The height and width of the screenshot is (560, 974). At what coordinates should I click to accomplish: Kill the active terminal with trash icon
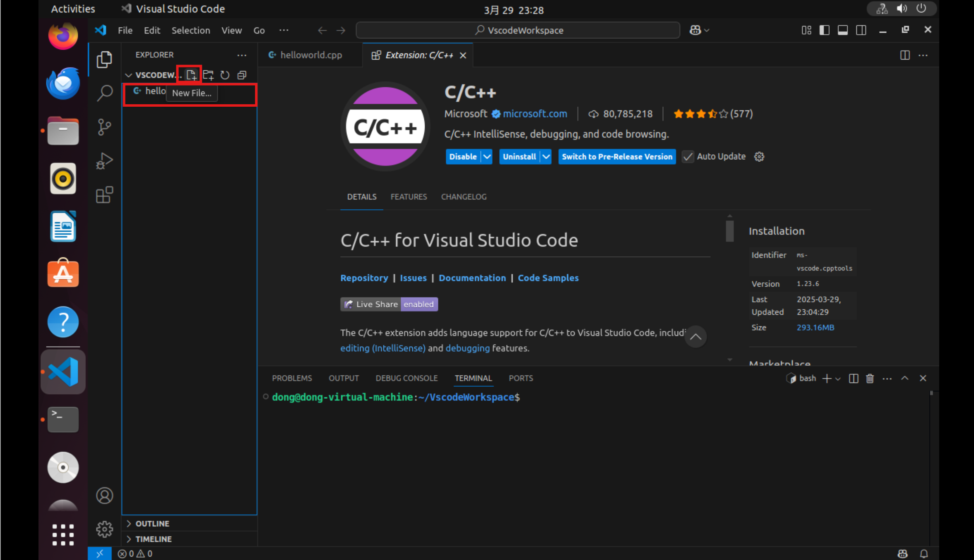point(870,378)
